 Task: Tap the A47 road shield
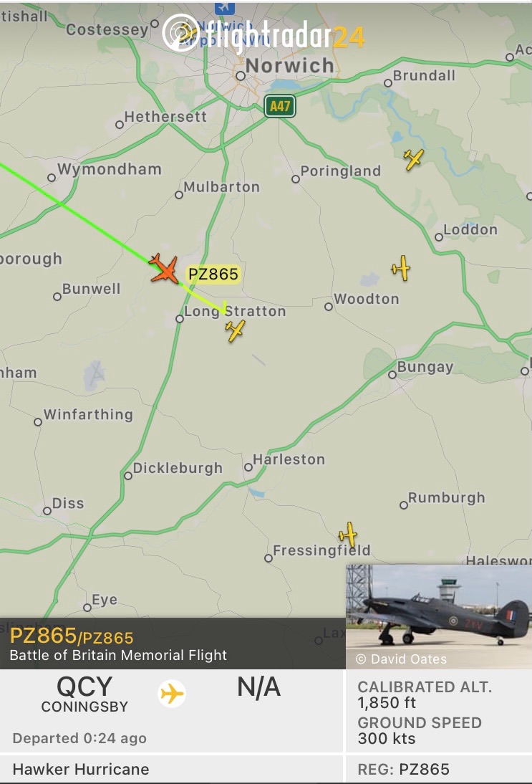[280, 106]
